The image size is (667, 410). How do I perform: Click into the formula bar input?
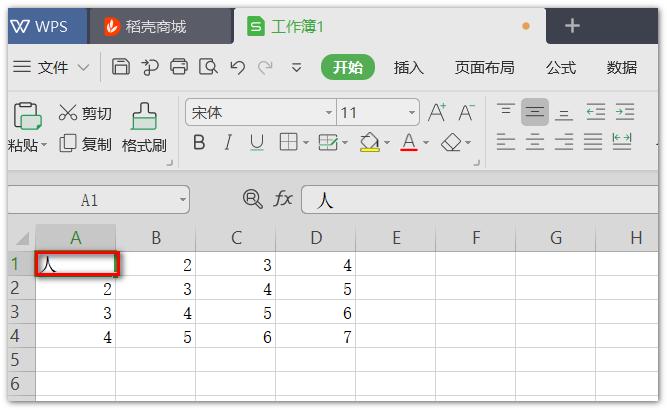click(x=479, y=199)
